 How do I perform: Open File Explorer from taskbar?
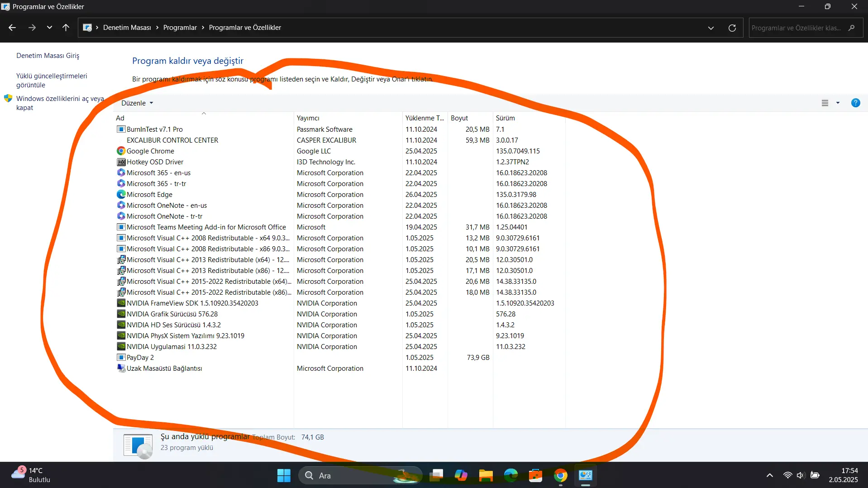pyautogui.click(x=486, y=475)
